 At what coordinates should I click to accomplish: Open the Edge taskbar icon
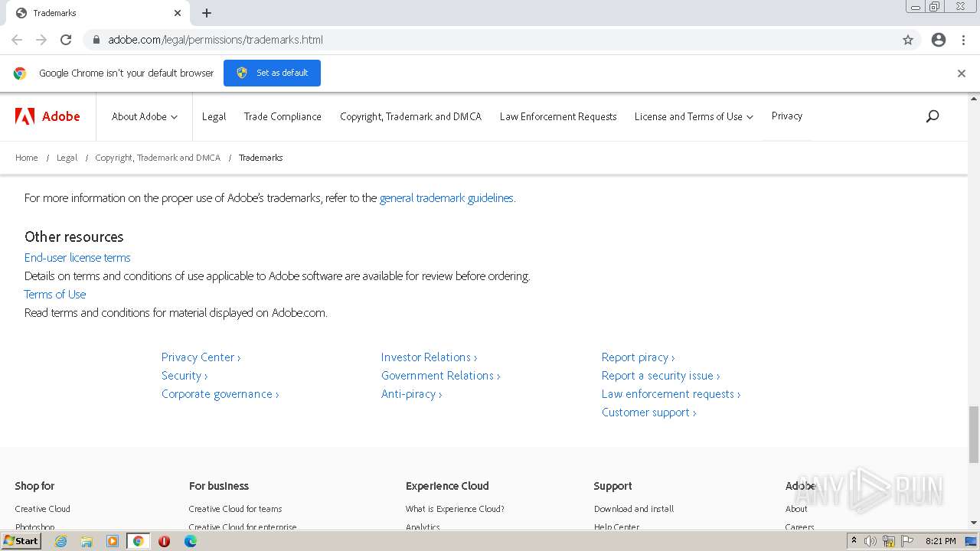point(190,541)
